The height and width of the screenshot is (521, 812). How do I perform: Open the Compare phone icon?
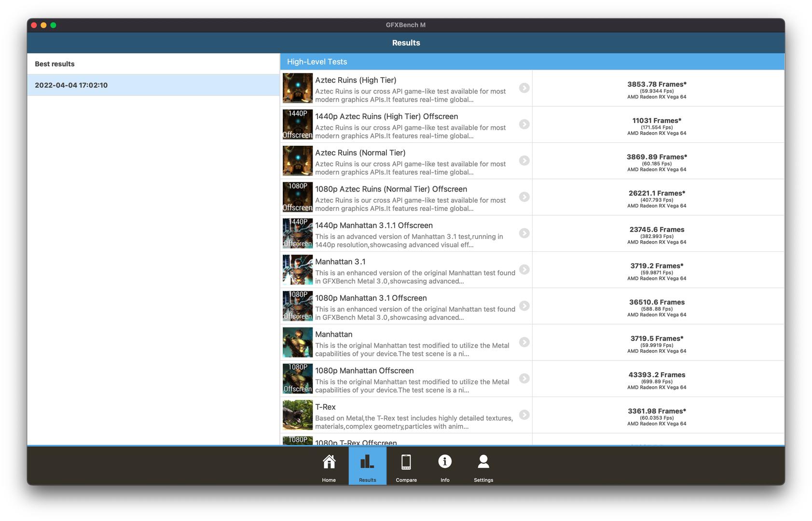[x=406, y=462]
